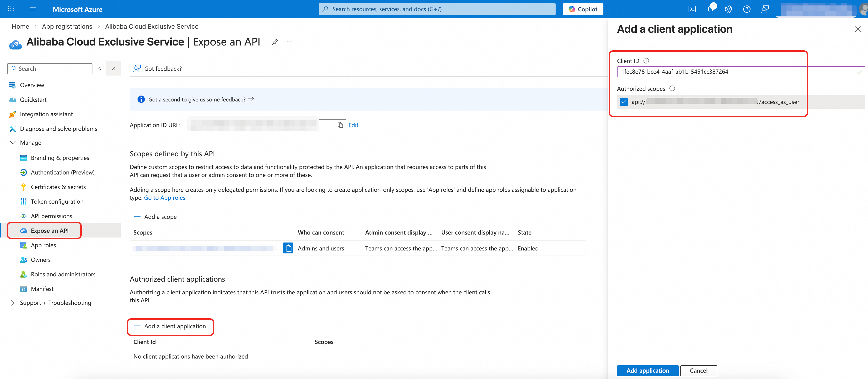The image size is (868, 379).
Task: Open API permissions in sidebar
Action: (51, 216)
